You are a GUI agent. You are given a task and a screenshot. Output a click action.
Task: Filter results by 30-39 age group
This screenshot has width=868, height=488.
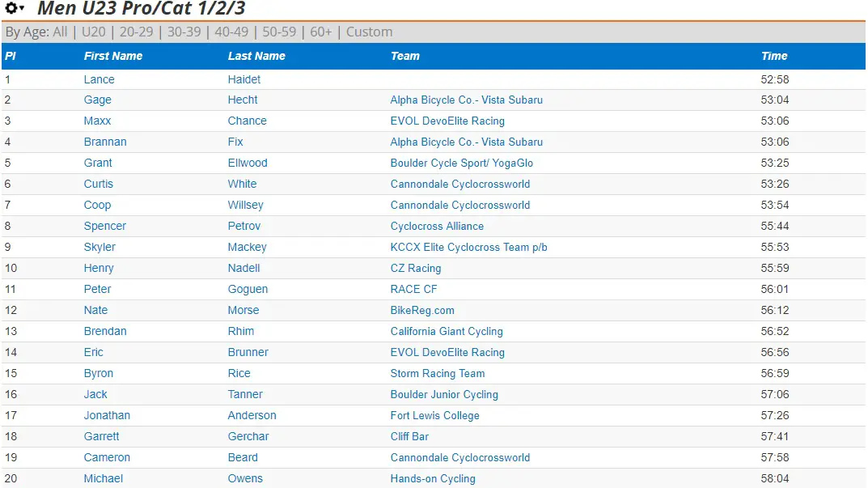click(184, 32)
